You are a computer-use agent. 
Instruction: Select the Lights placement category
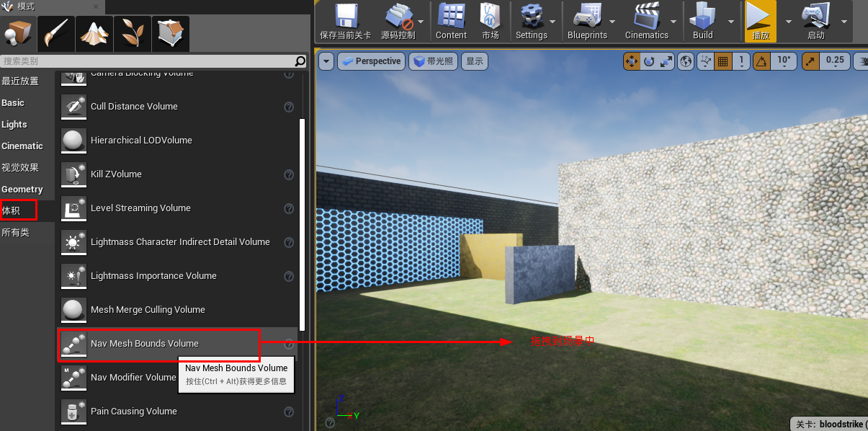[14, 124]
